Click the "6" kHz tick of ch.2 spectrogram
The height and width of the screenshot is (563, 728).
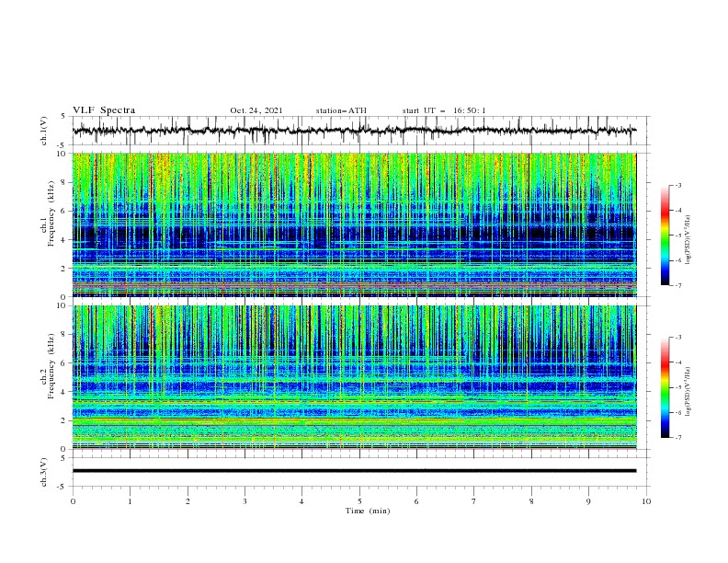pos(65,363)
